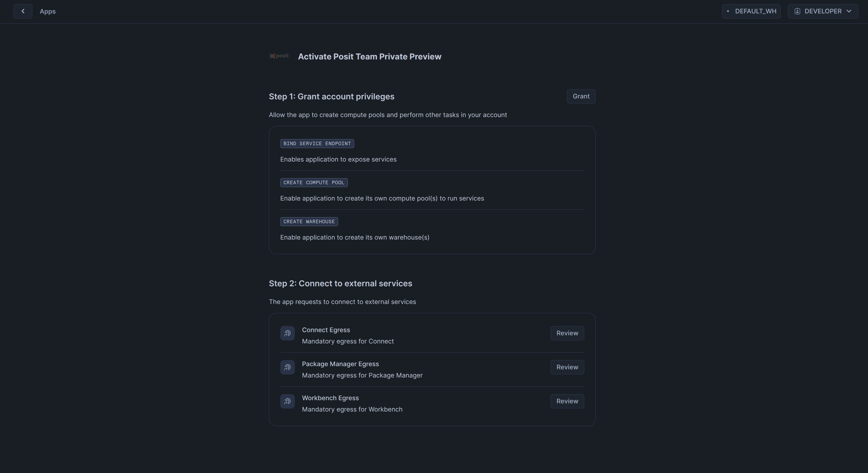The image size is (868, 473).
Task: Click 'Activate Posit Team Private Preview' title
Action: point(370,56)
